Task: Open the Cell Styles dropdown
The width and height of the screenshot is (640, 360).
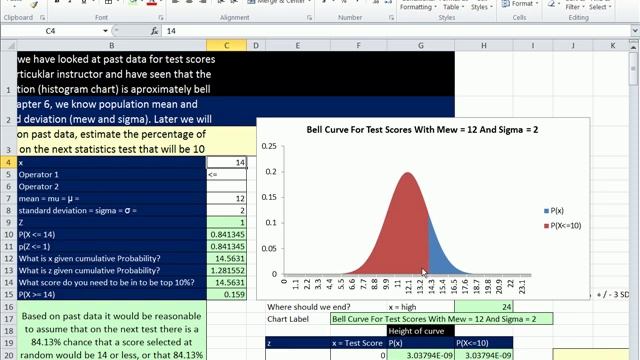Action: click(482, 6)
